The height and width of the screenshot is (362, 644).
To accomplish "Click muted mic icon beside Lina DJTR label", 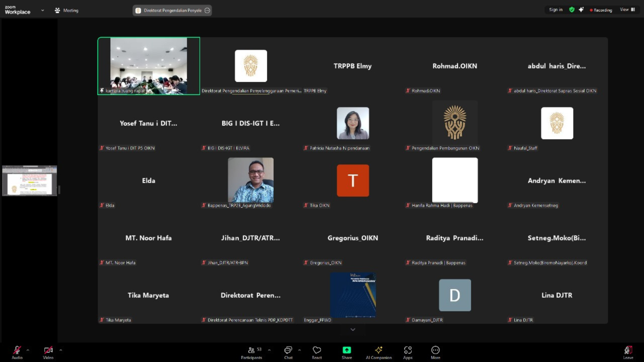I will tap(510, 320).
